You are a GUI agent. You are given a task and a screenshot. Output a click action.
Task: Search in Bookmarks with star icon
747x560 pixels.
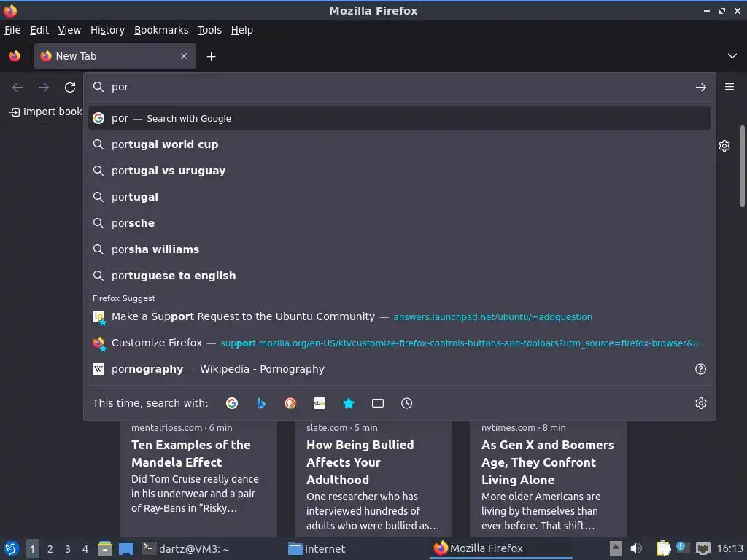pos(349,403)
